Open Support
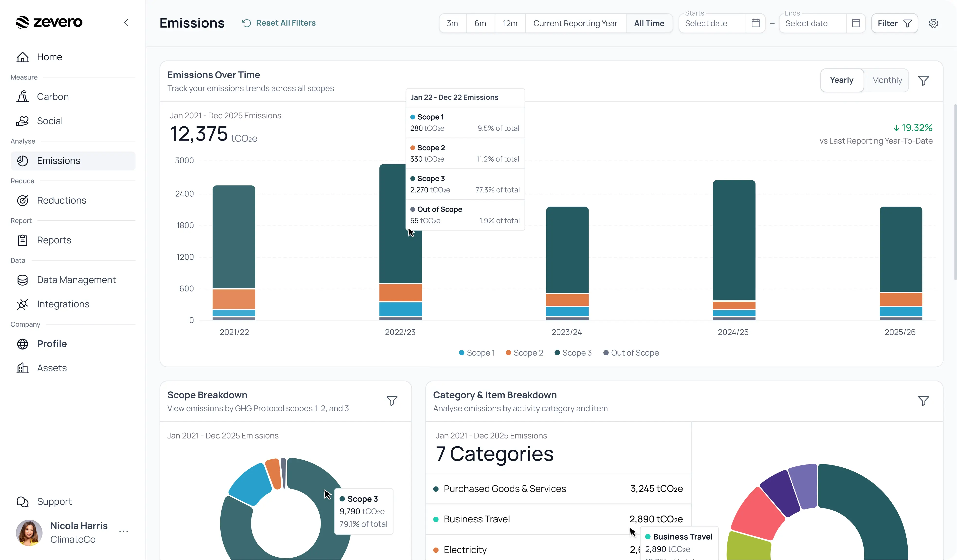The width and height of the screenshot is (957, 560). click(x=73, y=502)
